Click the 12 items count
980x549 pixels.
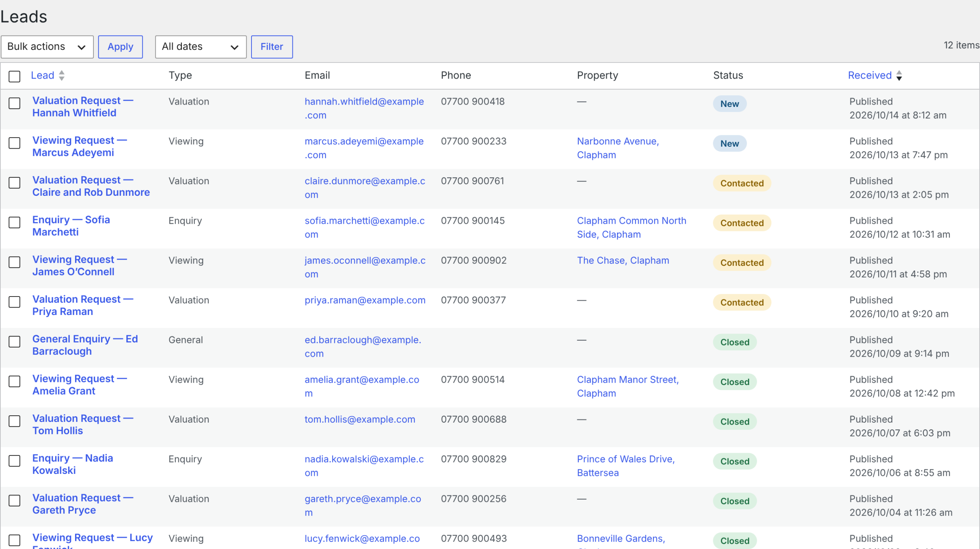pyautogui.click(x=961, y=45)
